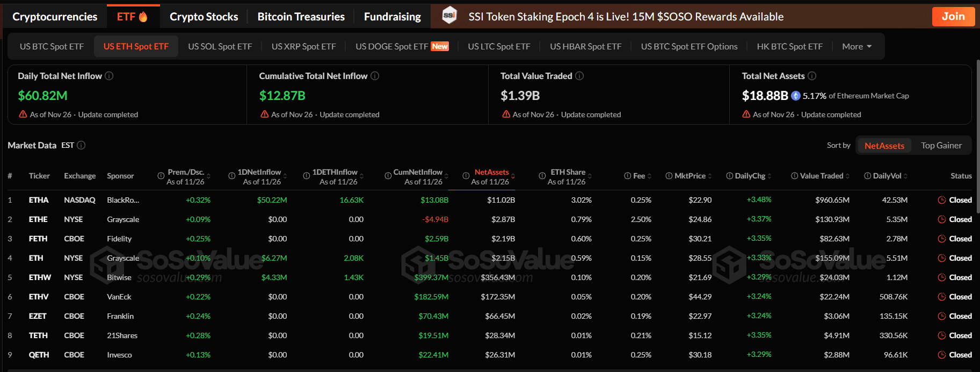The width and height of the screenshot is (980, 372).
Task: Click the -$4.94B CumNetInflow cell
Action: pyautogui.click(x=435, y=219)
